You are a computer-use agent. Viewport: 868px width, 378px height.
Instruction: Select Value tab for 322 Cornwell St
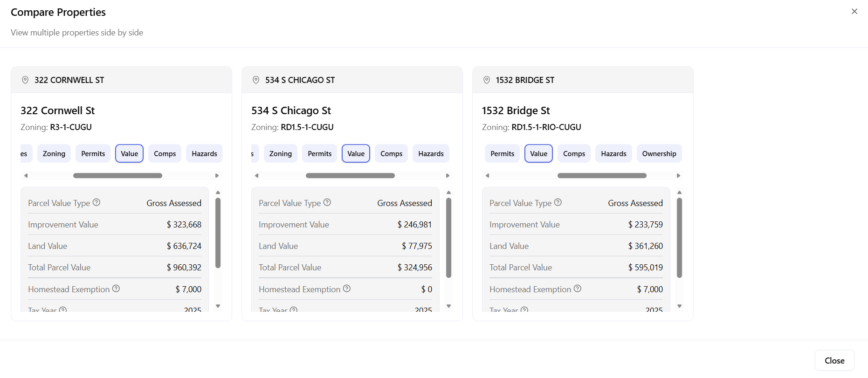pos(130,153)
